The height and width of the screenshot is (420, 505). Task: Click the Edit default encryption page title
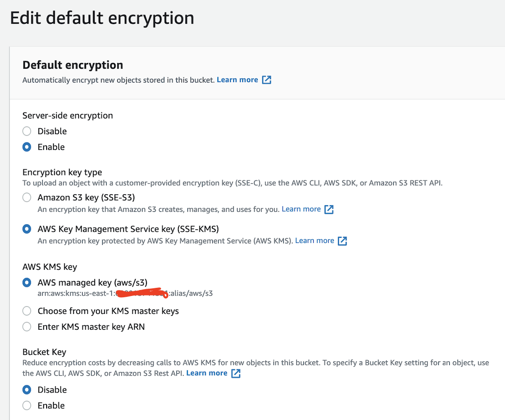coord(102,18)
